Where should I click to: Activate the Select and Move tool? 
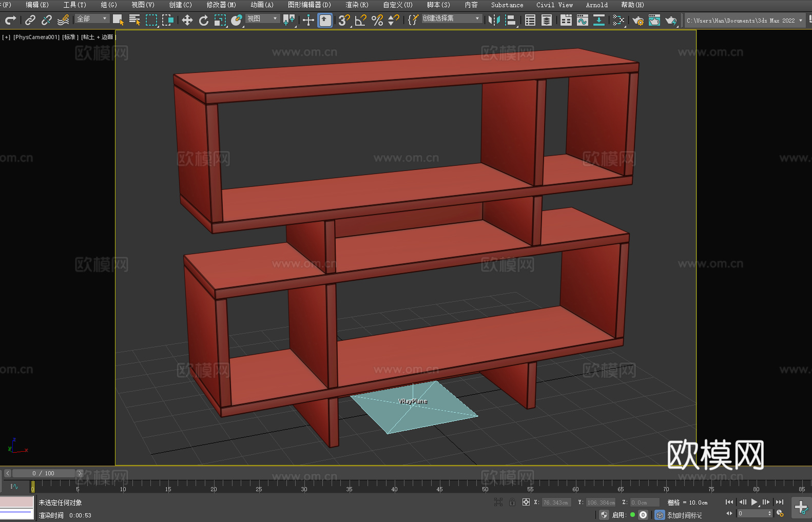tap(187, 20)
